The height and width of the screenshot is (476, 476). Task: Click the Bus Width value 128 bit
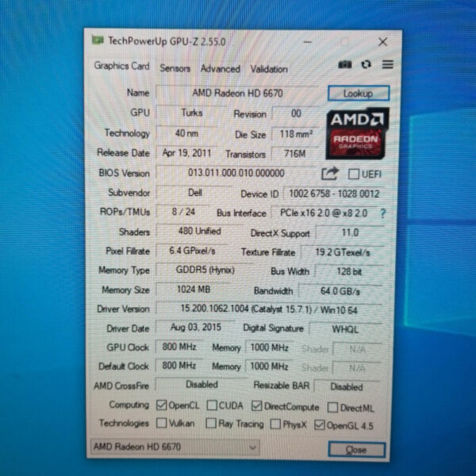(349, 271)
